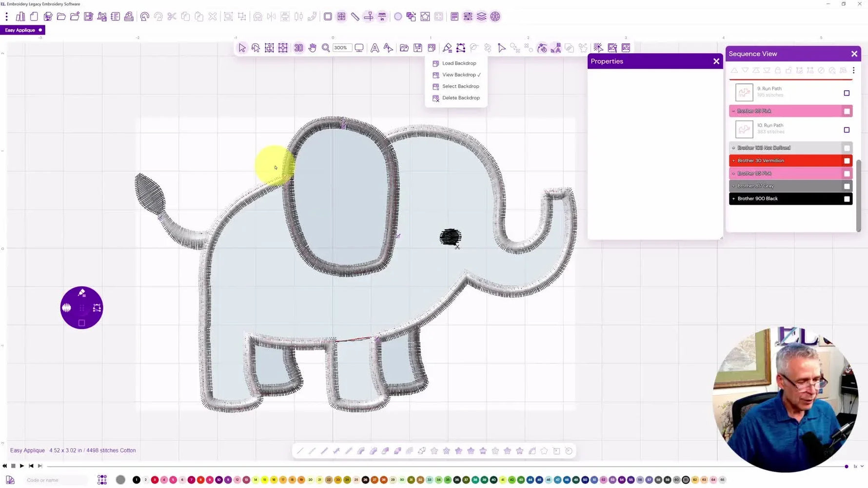The image size is (868, 488).
Task: Choose the Lettering A text tool
Action: (x=375, y=48)
